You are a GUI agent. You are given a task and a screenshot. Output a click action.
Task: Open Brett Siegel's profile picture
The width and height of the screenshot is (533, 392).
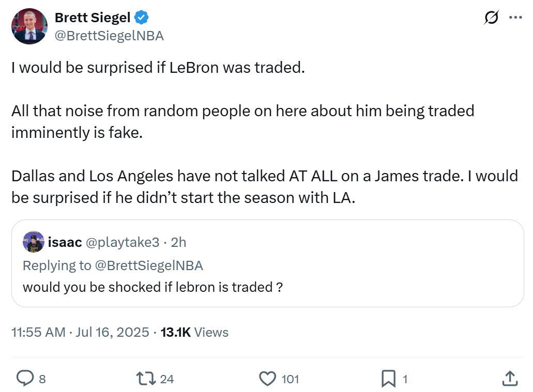[x=29, y=26]
